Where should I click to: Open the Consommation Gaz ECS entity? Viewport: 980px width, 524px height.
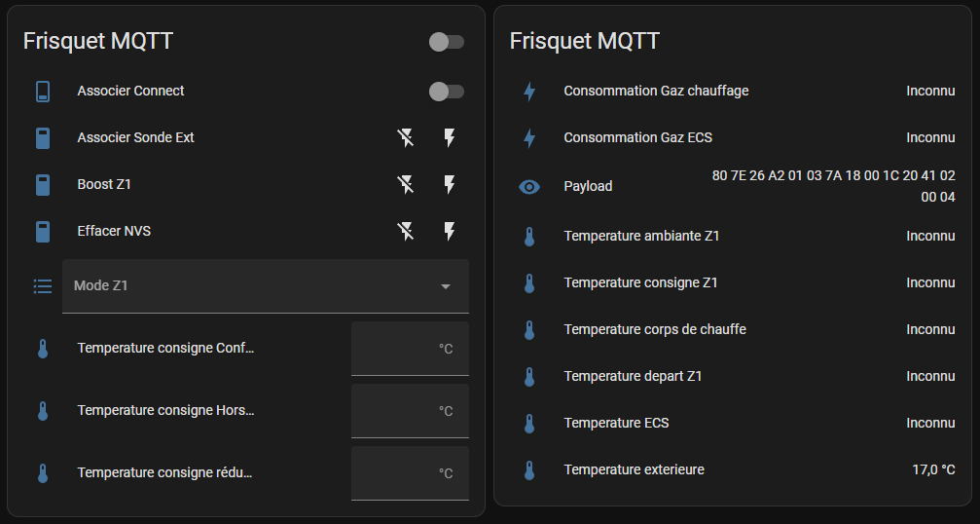[x=637, y=138]
